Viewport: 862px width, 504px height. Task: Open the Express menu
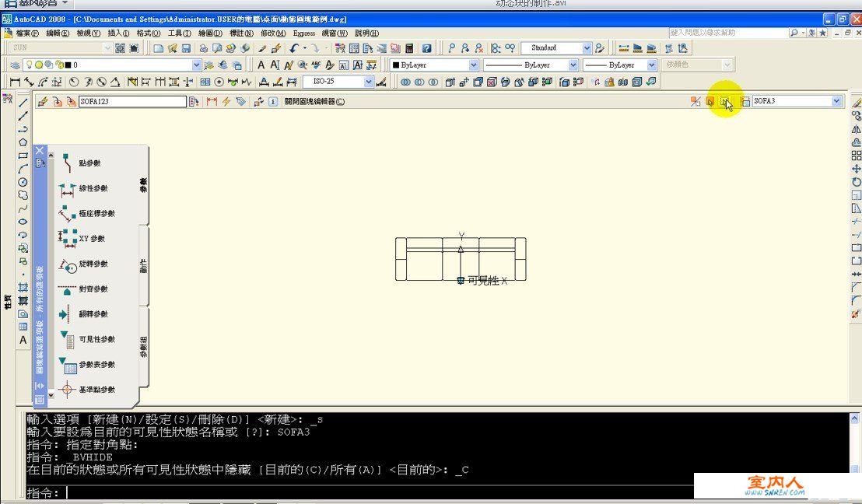click(304, 33)
